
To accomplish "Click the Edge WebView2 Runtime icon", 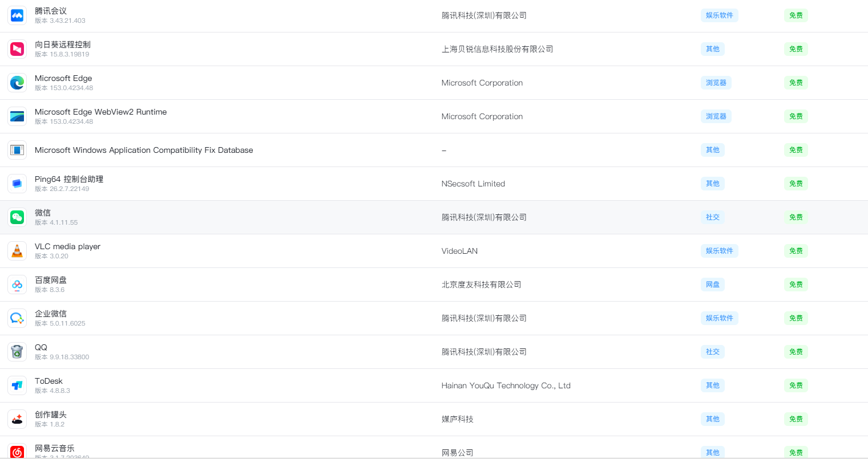I will [x=17, y=116].
